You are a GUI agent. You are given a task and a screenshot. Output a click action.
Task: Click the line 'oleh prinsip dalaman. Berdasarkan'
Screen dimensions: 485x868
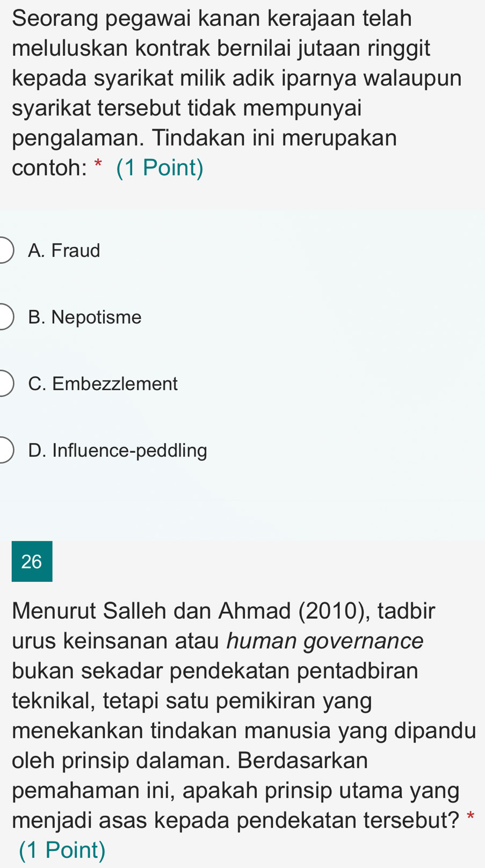[190, 761]
